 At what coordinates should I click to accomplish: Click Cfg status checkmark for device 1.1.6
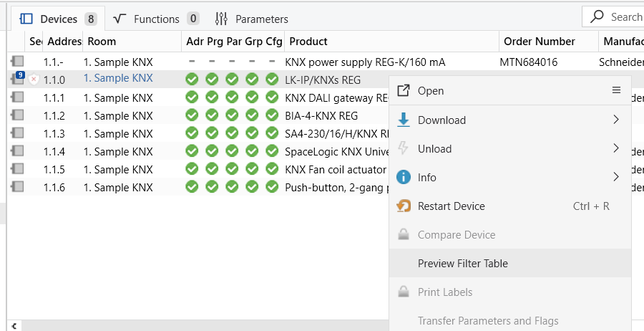[272, 187]
